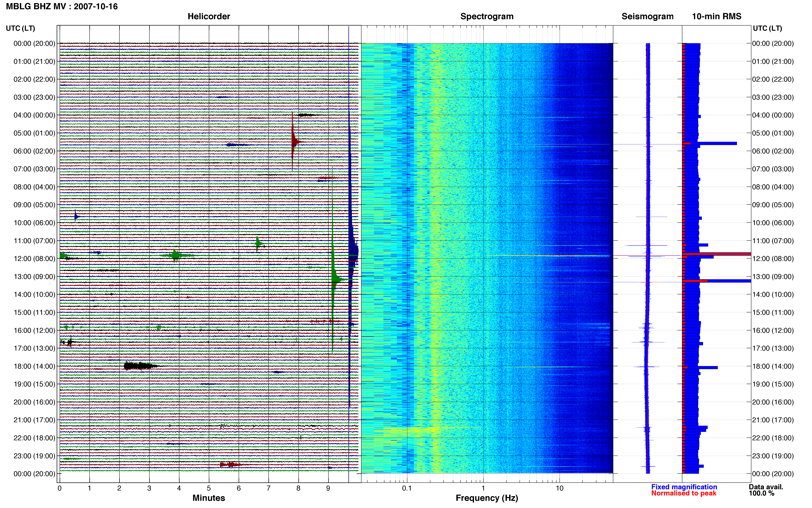This screenshot has width=812, height=508.
Task: Click left time label '15:00 (11:00)'
Action: pos(34,312)
